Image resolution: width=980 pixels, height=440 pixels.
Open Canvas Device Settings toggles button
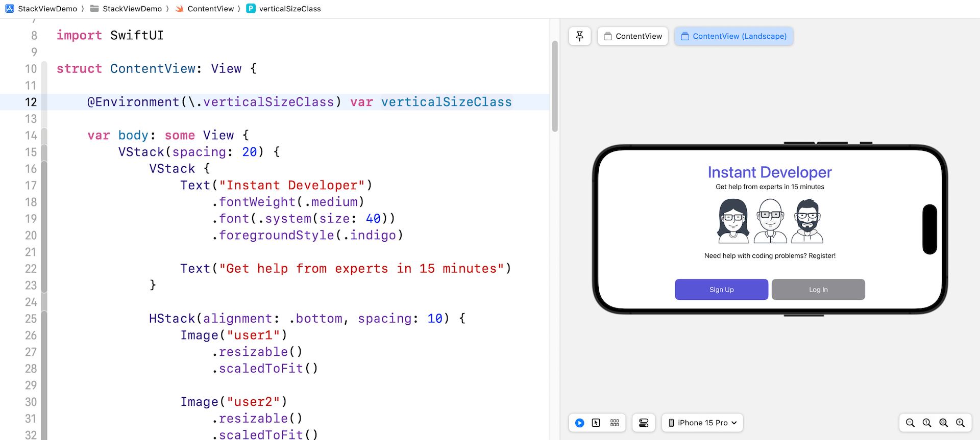pyautogui.click(x=644, y=423)
